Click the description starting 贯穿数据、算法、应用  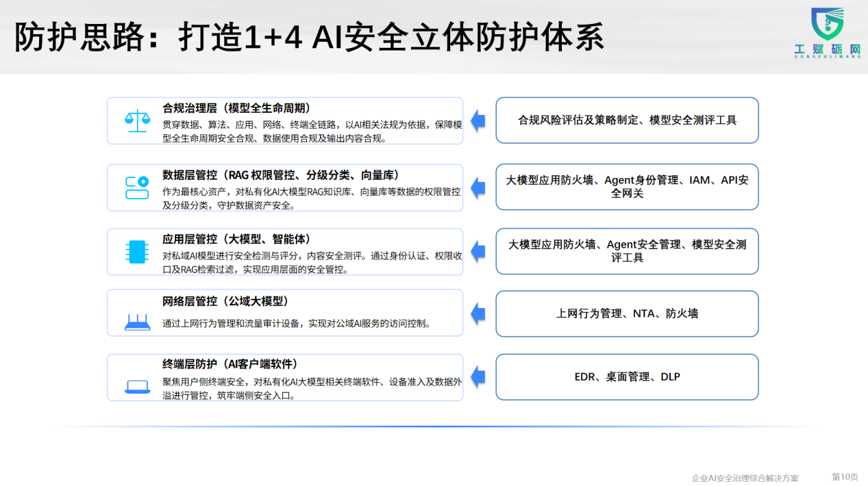[x=312, y=131]
